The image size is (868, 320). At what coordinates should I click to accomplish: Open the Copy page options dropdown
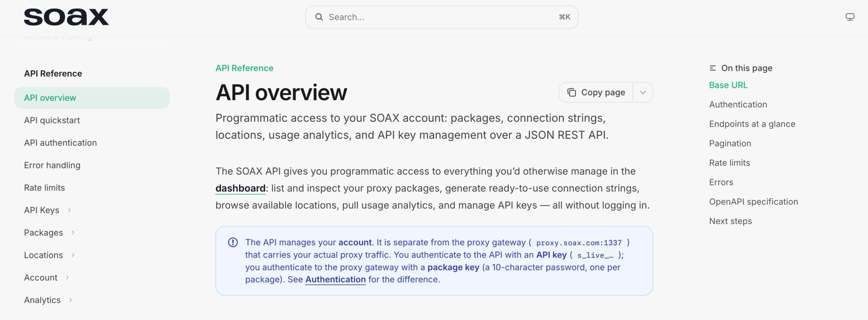click(x=643, y=93)
